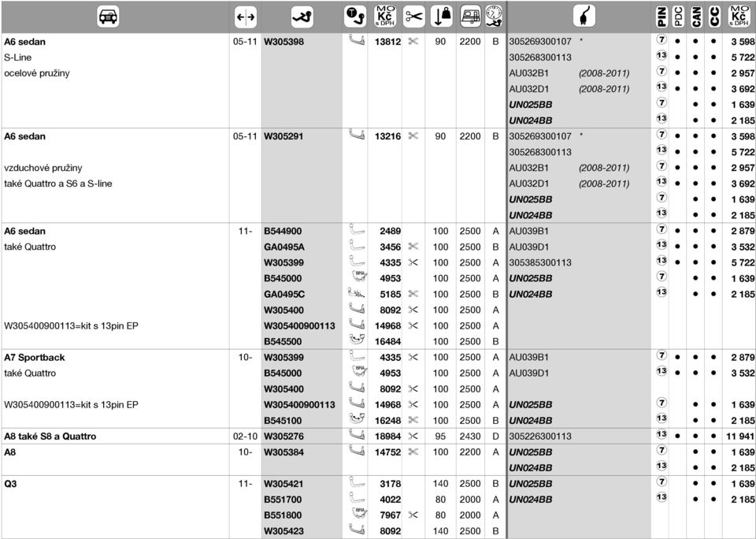The image size is (756, 539).
Task: Click the price 16484
Action: (387, 341)
